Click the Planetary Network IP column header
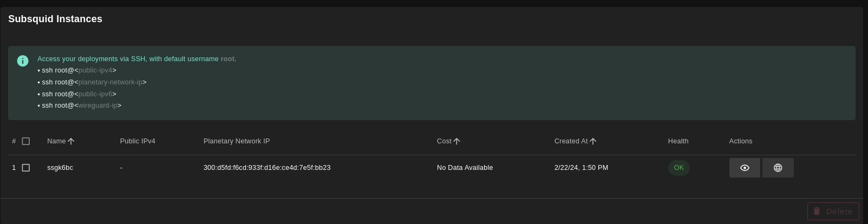The width and height of the screenshot is (868, 224). [237, 141]
